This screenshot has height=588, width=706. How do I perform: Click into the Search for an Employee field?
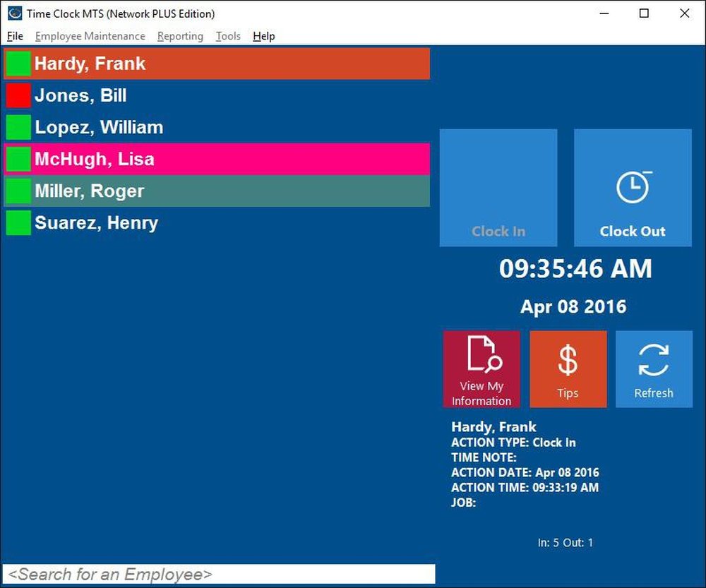219,574
